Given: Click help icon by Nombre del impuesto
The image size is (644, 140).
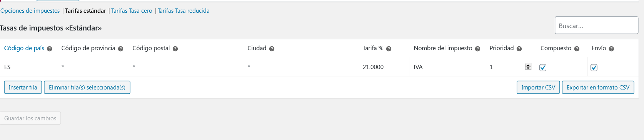Looking at the screenshot, I should (477, 49).
